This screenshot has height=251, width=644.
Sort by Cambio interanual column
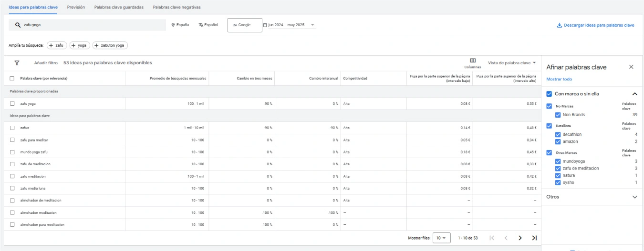click(323, 79)
